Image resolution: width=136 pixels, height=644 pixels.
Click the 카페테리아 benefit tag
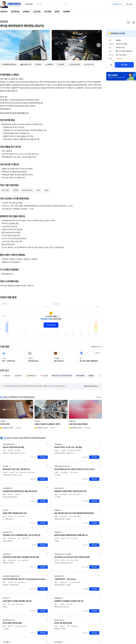[49, 65]
